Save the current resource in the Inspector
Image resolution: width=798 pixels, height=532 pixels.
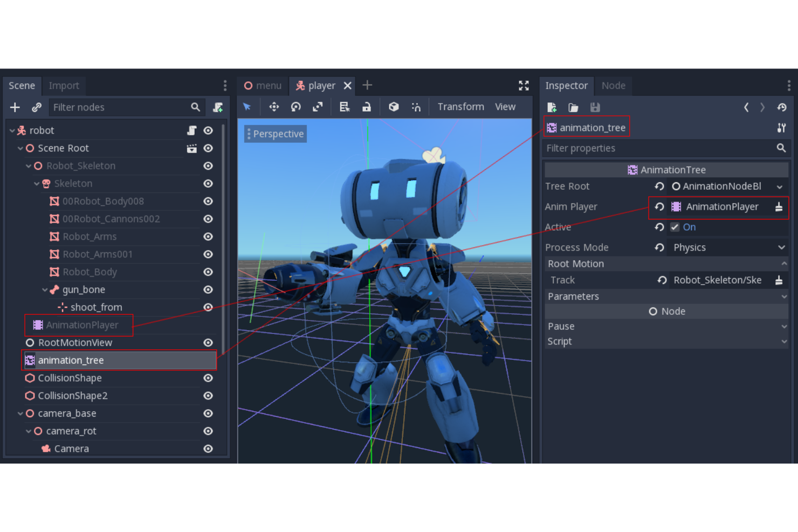pyautogui.click(x=595, y=107)
